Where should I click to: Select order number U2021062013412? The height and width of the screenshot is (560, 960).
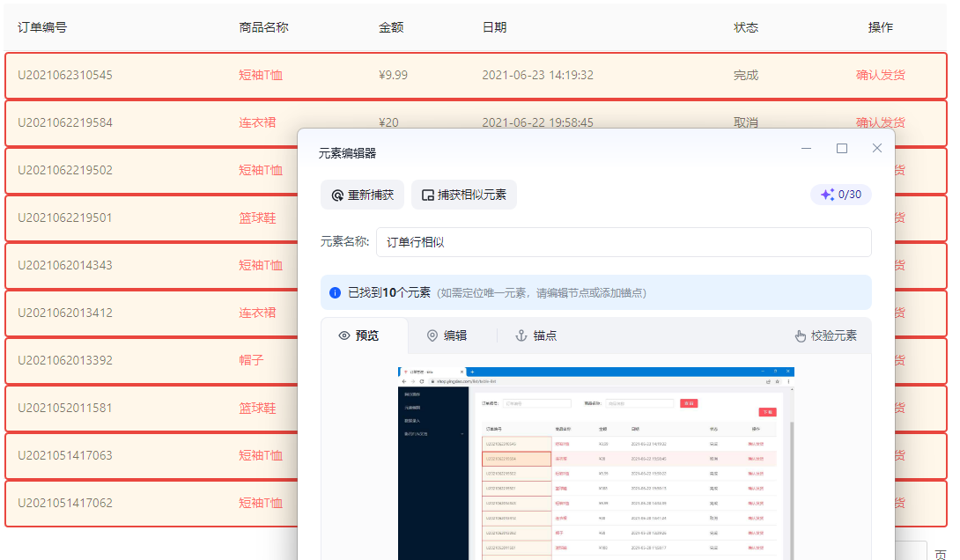click(x=65, y=313)
